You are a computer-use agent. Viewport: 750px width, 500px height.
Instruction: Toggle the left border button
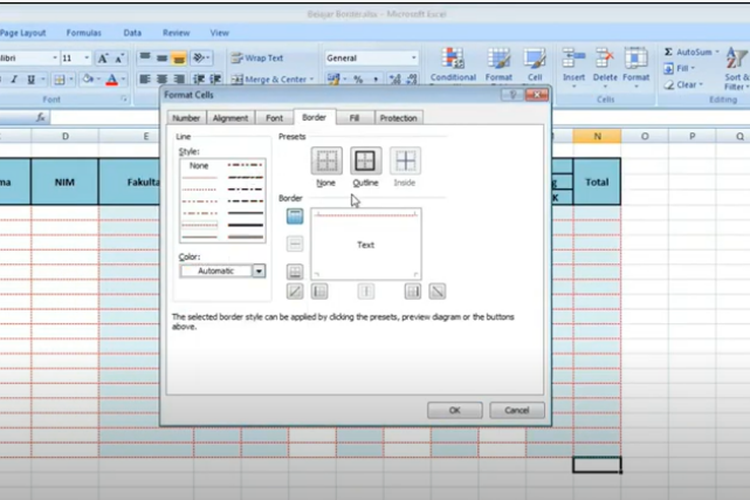point(320,291)
